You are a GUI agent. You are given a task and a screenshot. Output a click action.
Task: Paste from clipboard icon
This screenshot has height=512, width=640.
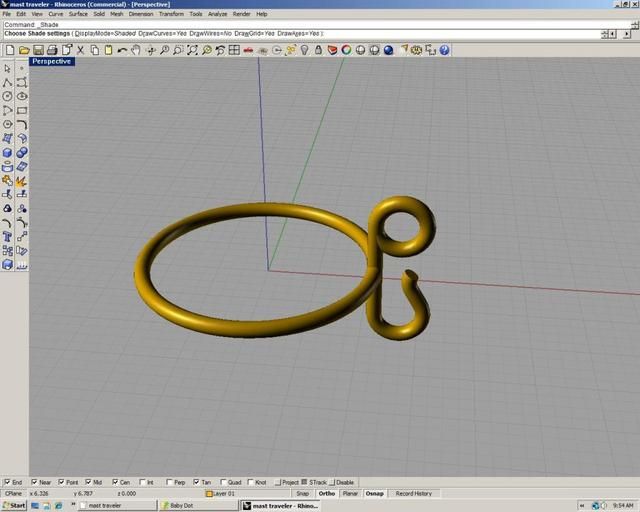109,50
